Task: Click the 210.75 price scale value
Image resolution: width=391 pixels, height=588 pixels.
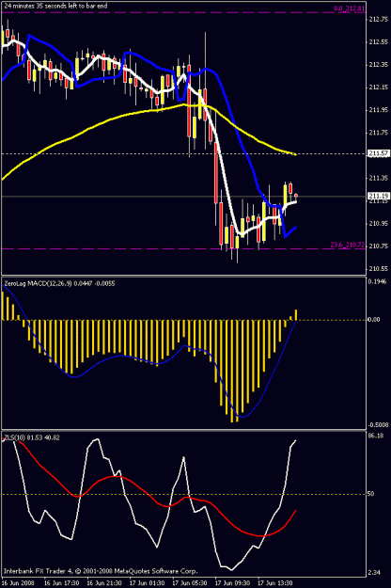Action: pyautogui.click(x=379, y=246)
